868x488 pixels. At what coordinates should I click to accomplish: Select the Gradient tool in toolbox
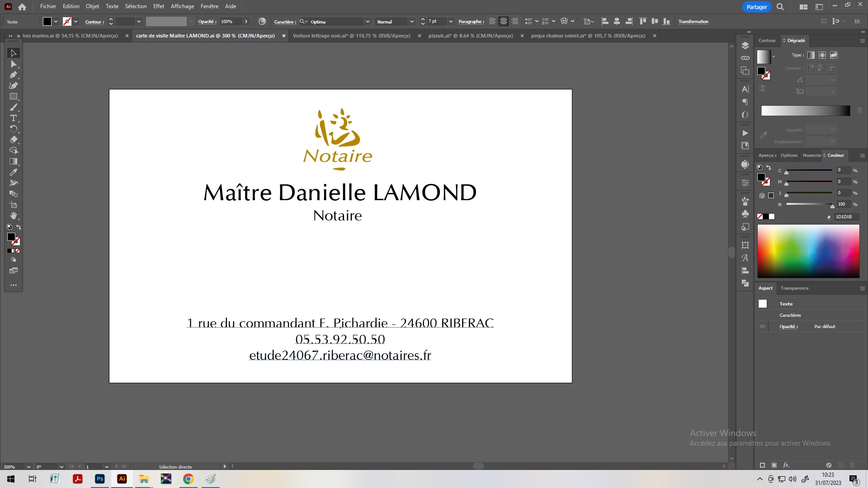point(14,162)
